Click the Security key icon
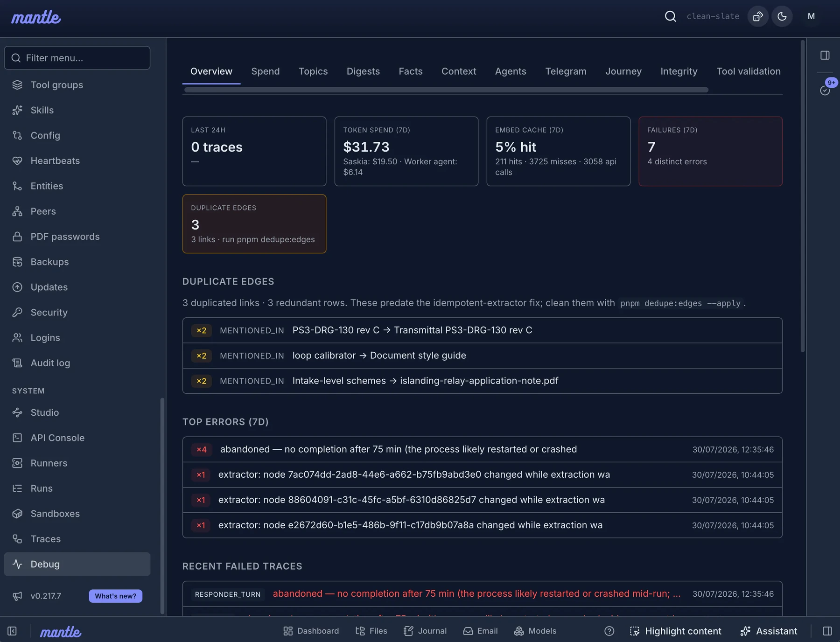Image resolution: width=840 pixels, height=642 pixels. (x=17, y=312)
